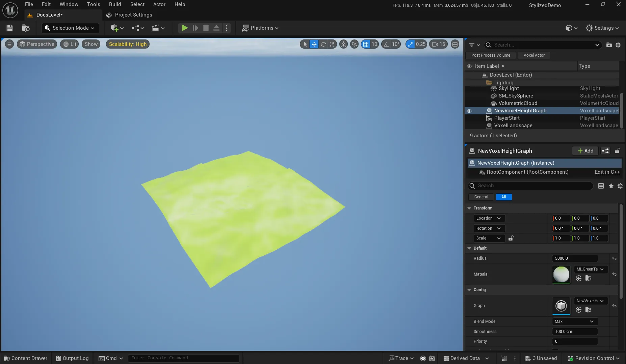The image size is (626, 364).
Task: Select the translate gizmo tool
Action: click(314, 44)
